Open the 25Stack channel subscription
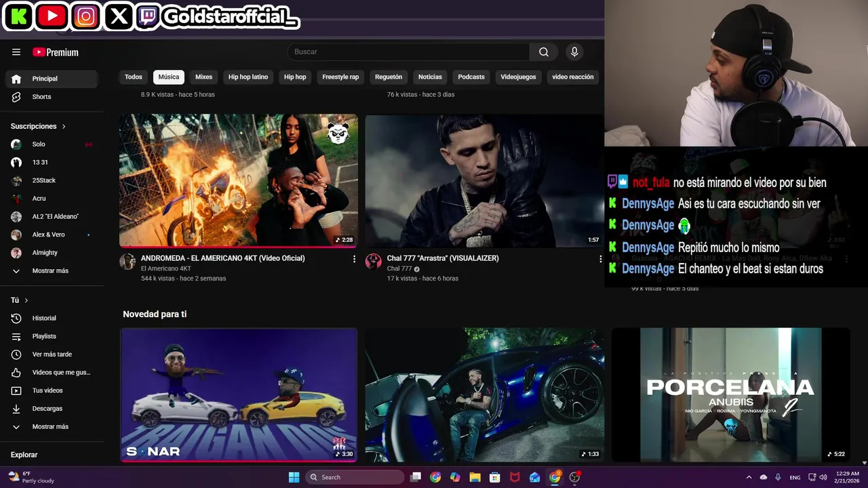The width and height of the screenshot is (868, 488). pos(52,180)
